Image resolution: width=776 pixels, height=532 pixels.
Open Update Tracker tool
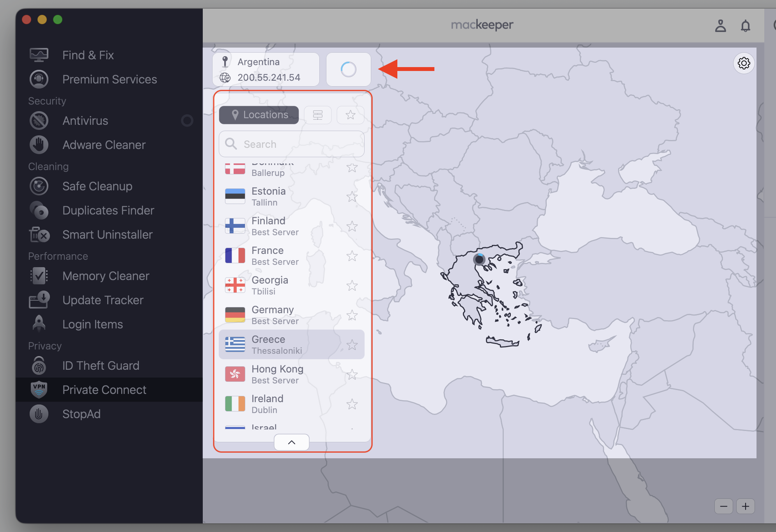point(109,300)
